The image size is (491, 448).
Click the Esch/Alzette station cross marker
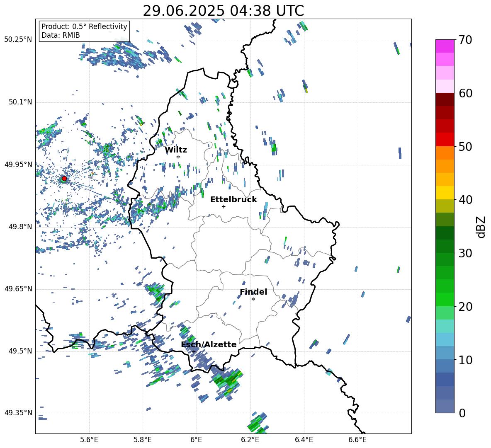(x=194, y=351)
